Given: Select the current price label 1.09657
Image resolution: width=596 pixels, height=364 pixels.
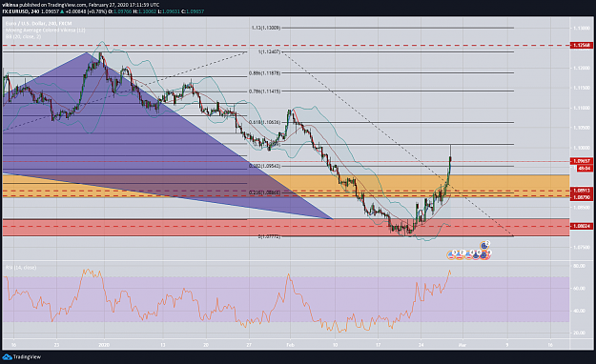Looking at the screenshot, I should (582, 161).
